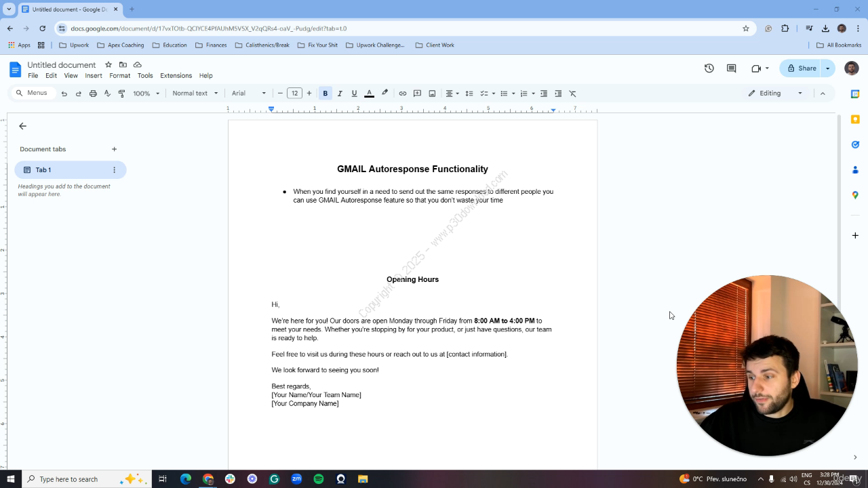
Task: Open the text color picker
Action: point(369,94)
